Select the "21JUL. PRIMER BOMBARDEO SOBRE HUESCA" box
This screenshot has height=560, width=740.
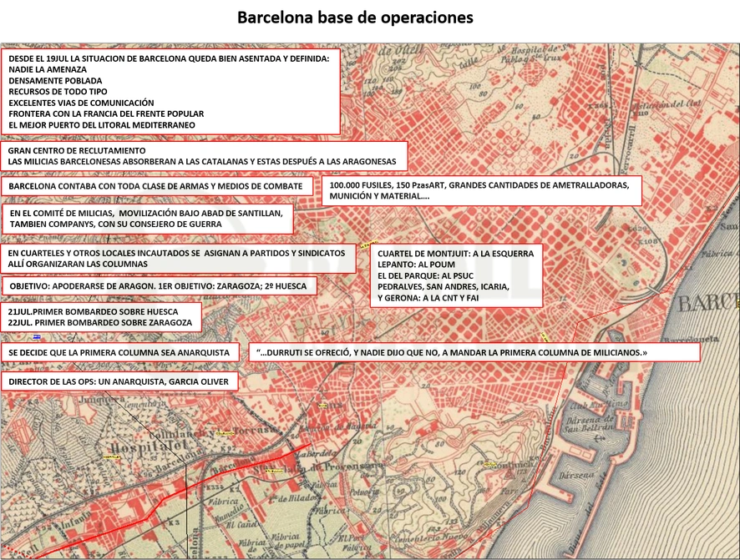(101, 317)
